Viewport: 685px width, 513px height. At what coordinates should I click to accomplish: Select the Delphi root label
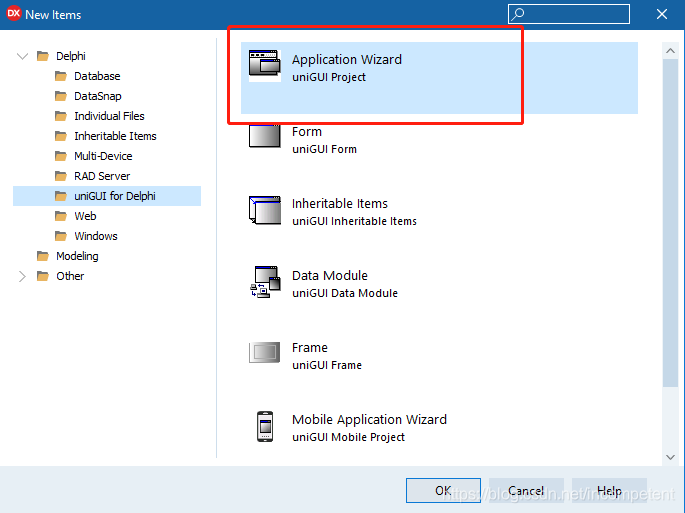[71, 56]
